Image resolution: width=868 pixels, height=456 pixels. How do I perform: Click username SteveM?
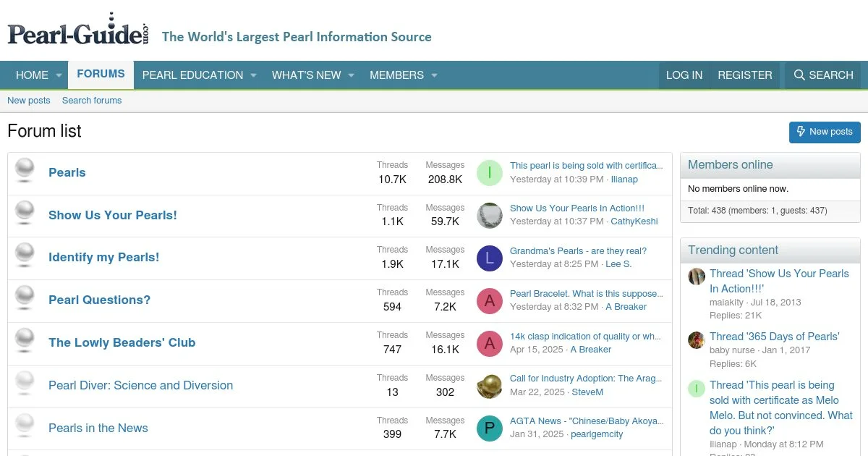pyautogui.click(x=587, y=392)
